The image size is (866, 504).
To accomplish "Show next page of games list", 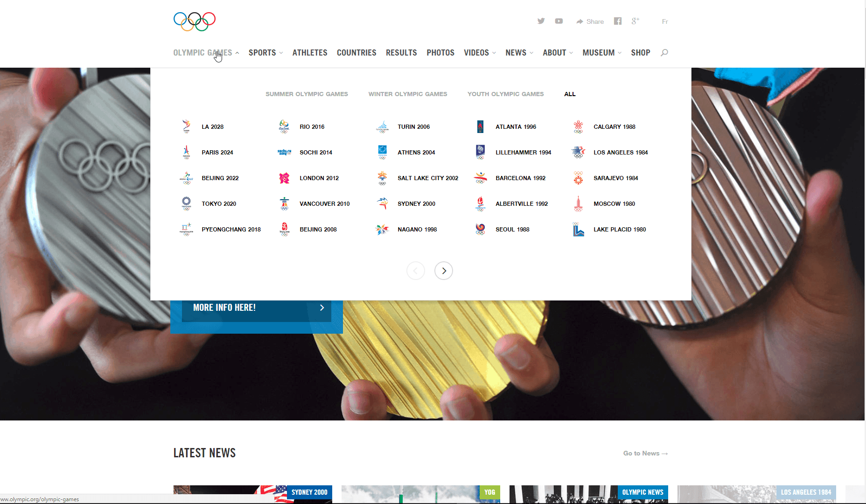I will pos(444,271).
